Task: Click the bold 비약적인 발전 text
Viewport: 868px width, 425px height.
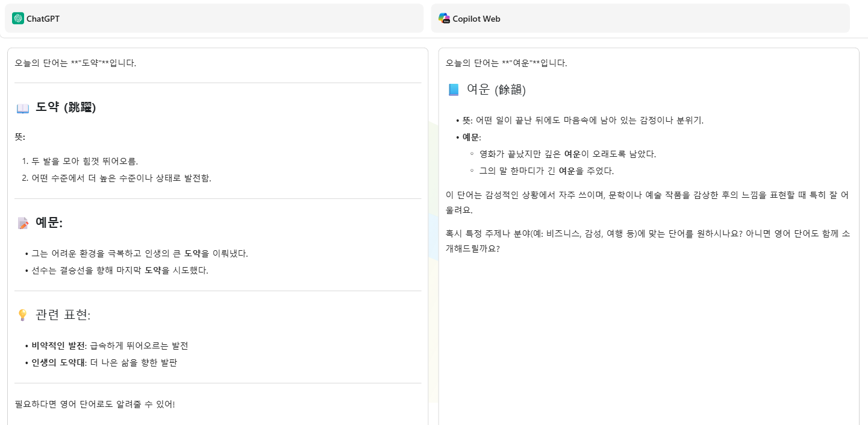Action: [58, 345]
